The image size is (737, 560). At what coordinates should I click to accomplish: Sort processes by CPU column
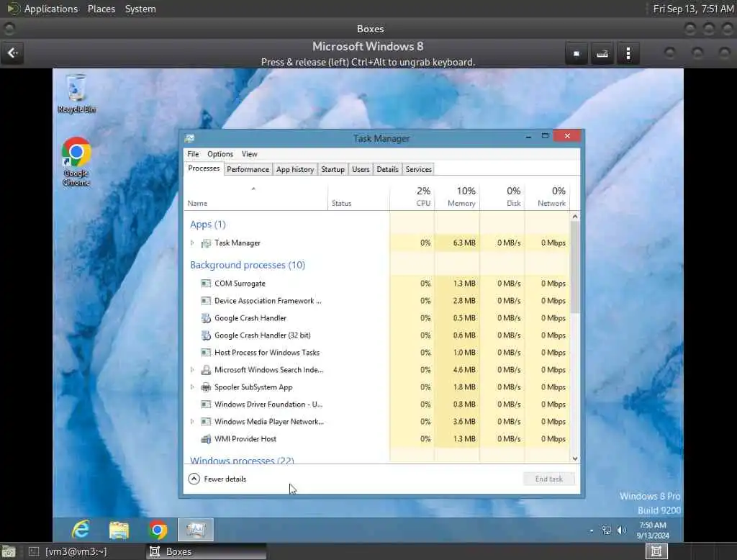[x=412, y=197]
